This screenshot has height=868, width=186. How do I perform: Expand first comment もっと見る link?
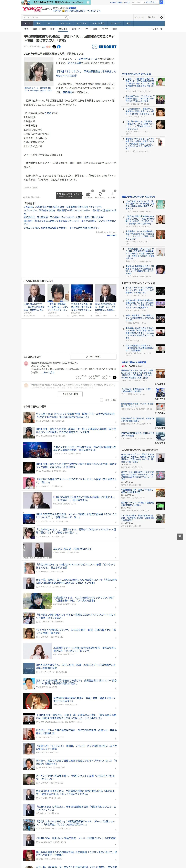click(x=49, y=373)
